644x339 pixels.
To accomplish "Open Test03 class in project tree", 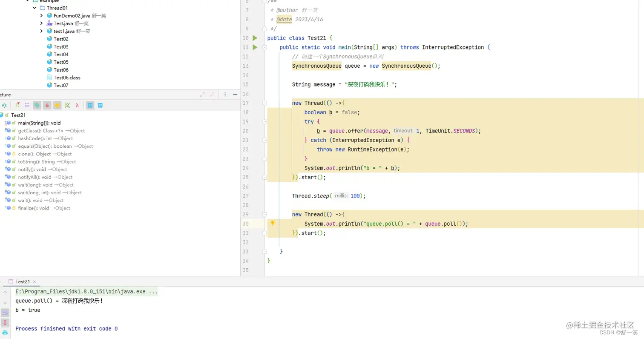I will 61,46.
